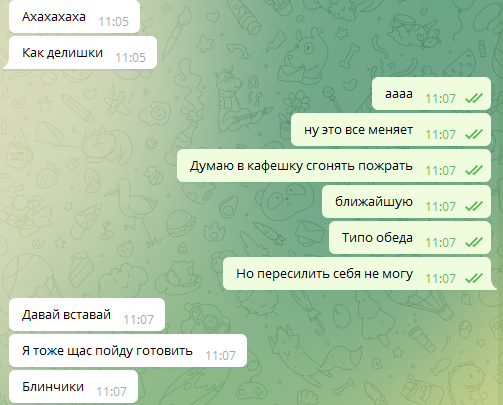Screen dimensions: 503x405
Task: Click checkmarks on 'Но пересилить себя не могу'
Action: tap(474, 278)
